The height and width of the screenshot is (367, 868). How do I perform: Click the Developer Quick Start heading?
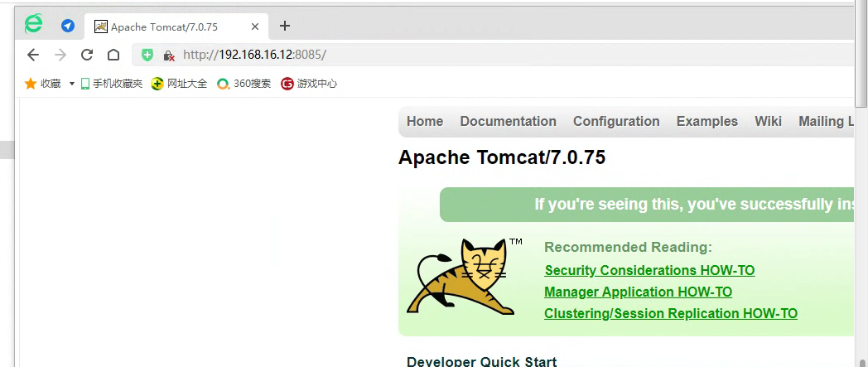tap(481, 362)
